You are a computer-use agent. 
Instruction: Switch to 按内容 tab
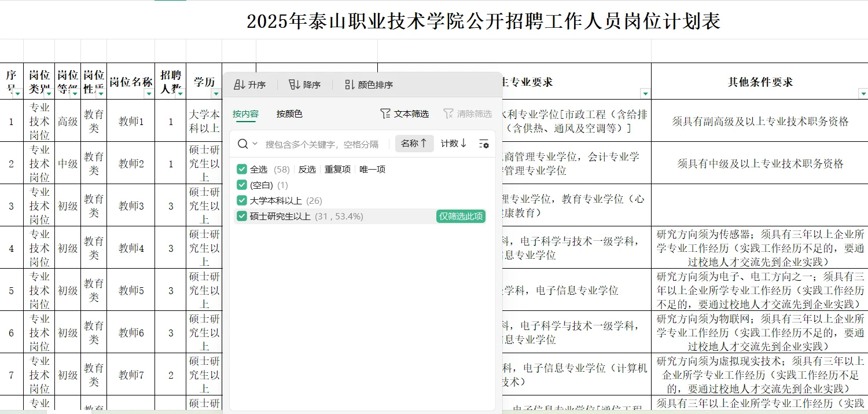point(245,114)
